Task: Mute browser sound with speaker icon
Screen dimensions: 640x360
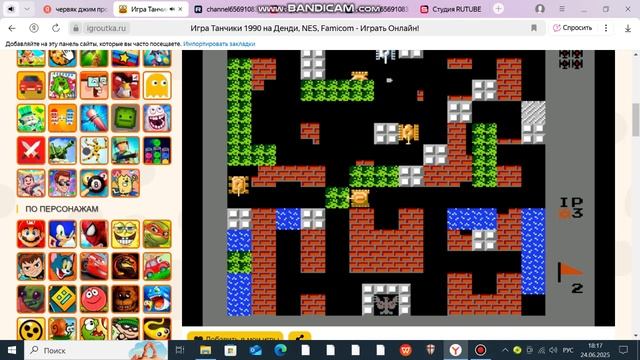Action: click(x=11, y=9)
